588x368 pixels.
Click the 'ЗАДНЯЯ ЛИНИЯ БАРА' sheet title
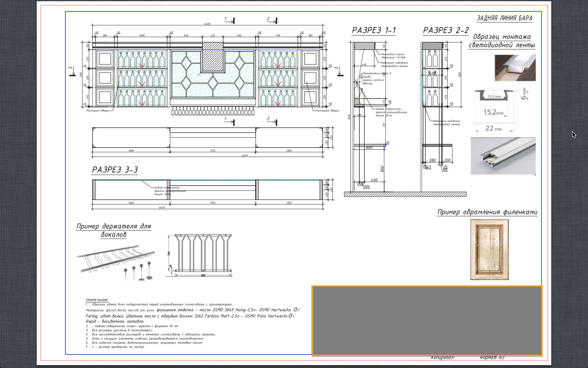click(x=504, y=18)
